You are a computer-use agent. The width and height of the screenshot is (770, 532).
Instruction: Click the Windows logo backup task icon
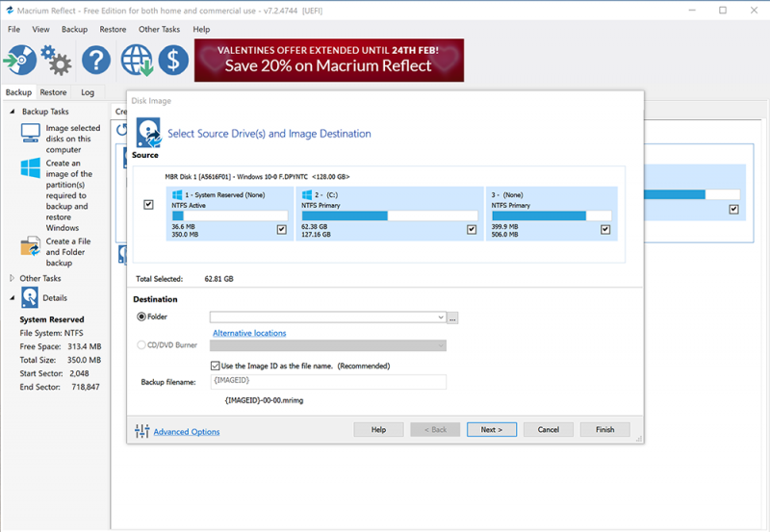(x=31, y=168)
